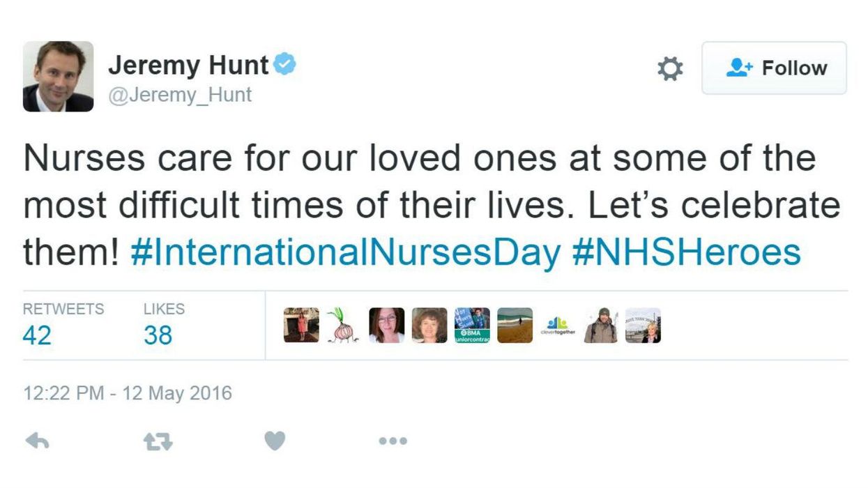View the list of 42 retweets
This screenshot has height=488, width=868.
tap(38, 335)
